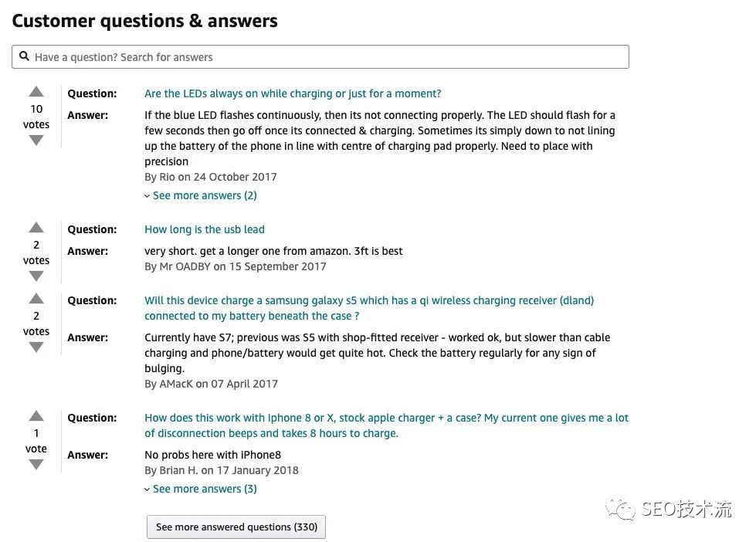Downvote the Samsung Galaxy S5 question
The width and height of the screenshot is (756, 542).
click(x=36, y=347)
